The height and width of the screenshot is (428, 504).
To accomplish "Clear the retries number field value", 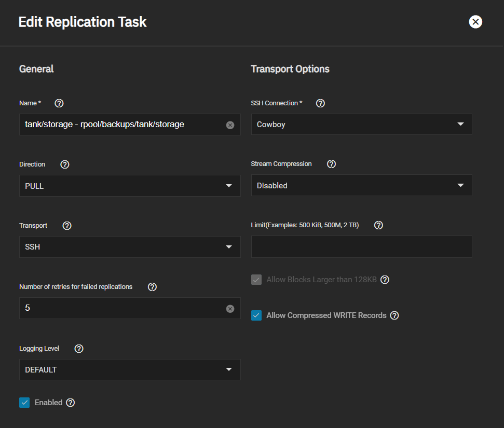I will (230, 309).
